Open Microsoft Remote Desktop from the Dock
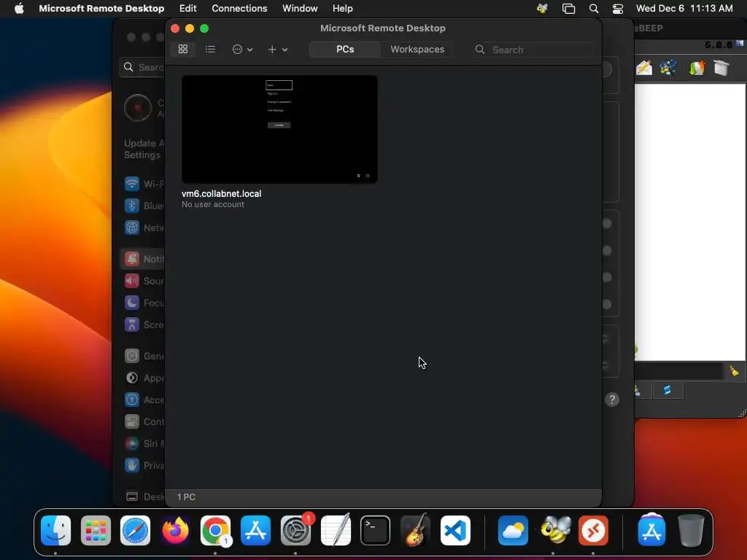The width and height of the screenshot is (747, 560). click(x=593, y=531)
